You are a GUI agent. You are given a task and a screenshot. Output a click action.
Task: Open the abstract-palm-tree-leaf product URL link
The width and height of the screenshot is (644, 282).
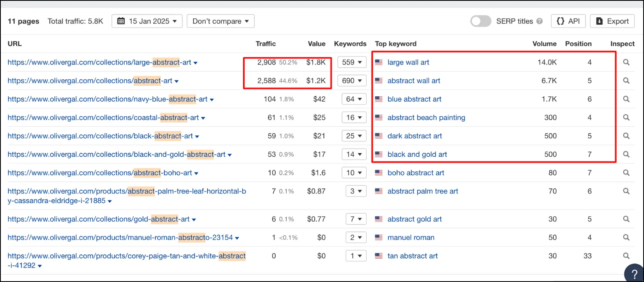[127, 196]
